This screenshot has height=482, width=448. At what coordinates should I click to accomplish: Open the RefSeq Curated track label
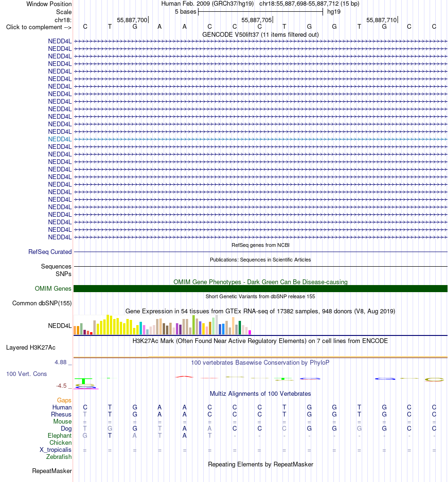(x=50, y=252)
